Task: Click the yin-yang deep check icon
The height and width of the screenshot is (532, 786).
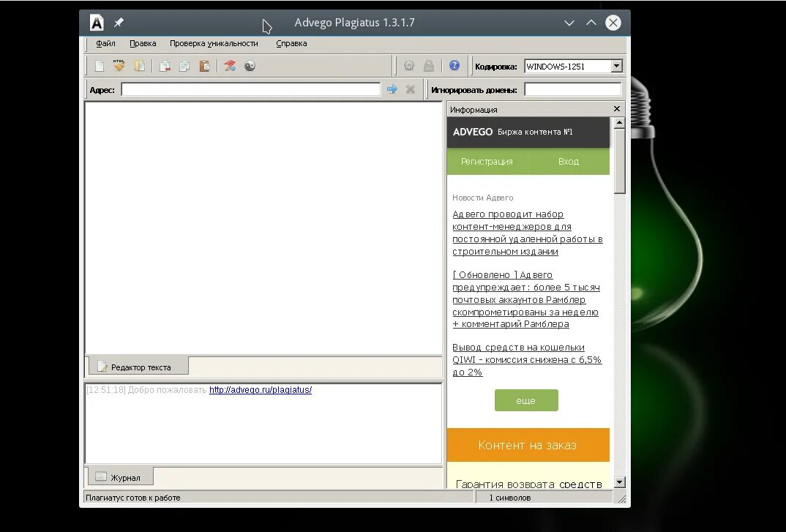Action: [250, 66]
